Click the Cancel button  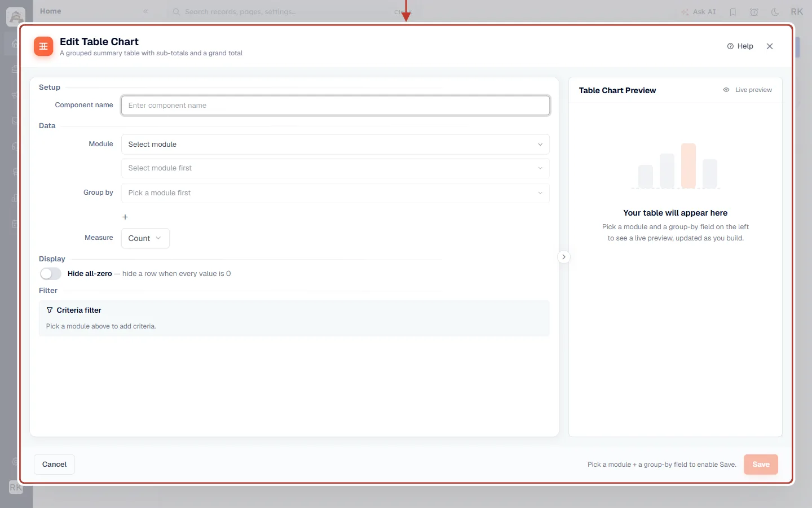coord(54,465)
